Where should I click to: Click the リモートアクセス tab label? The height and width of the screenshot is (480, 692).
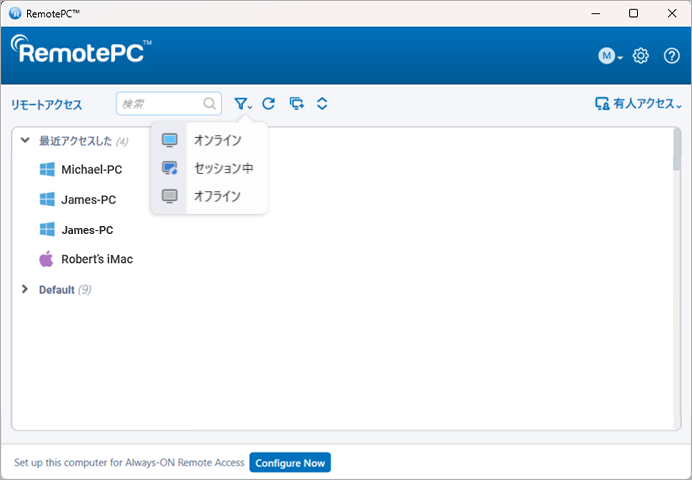(x=46, y=105)
